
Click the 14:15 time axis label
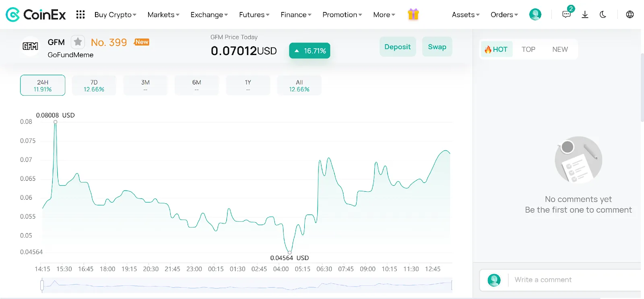[42, 269]
